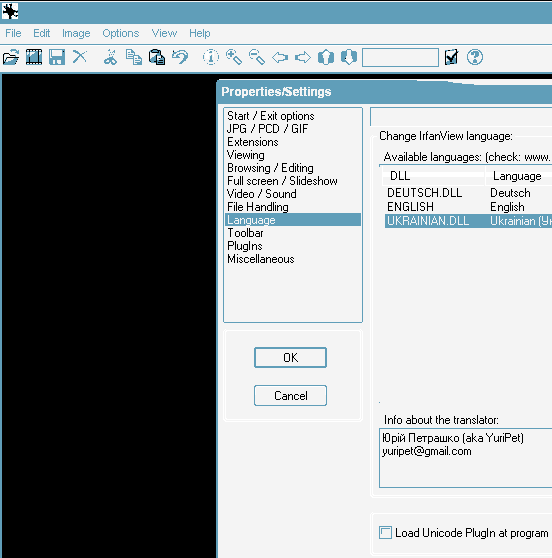Click the OK button
The width and height of the screenshot is (552, 558).
click(x=290, y=358)
